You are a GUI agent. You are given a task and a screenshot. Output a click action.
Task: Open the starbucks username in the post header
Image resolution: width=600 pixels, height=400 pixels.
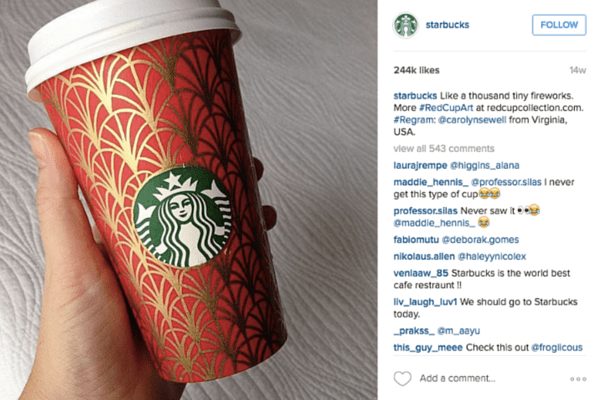447,25
